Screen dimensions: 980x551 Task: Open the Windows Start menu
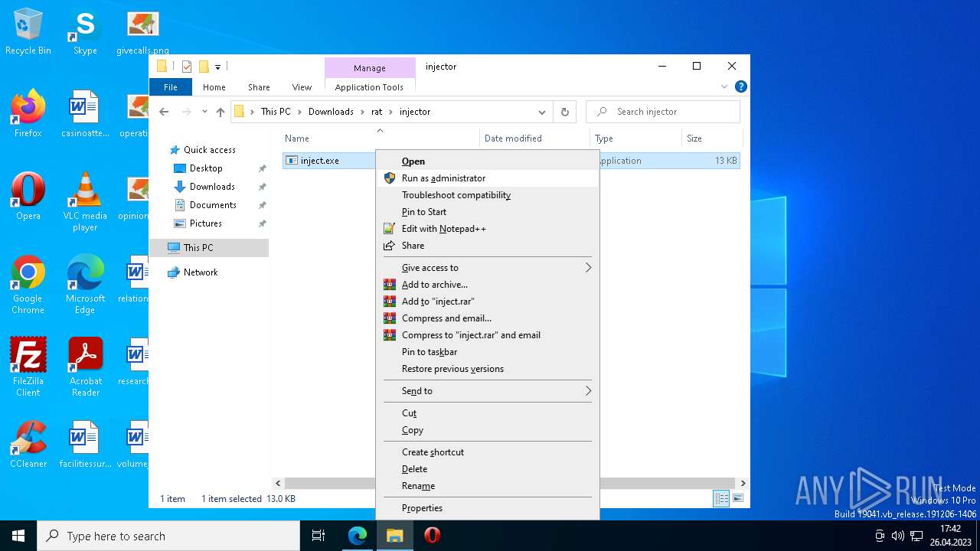pos(18,536)
